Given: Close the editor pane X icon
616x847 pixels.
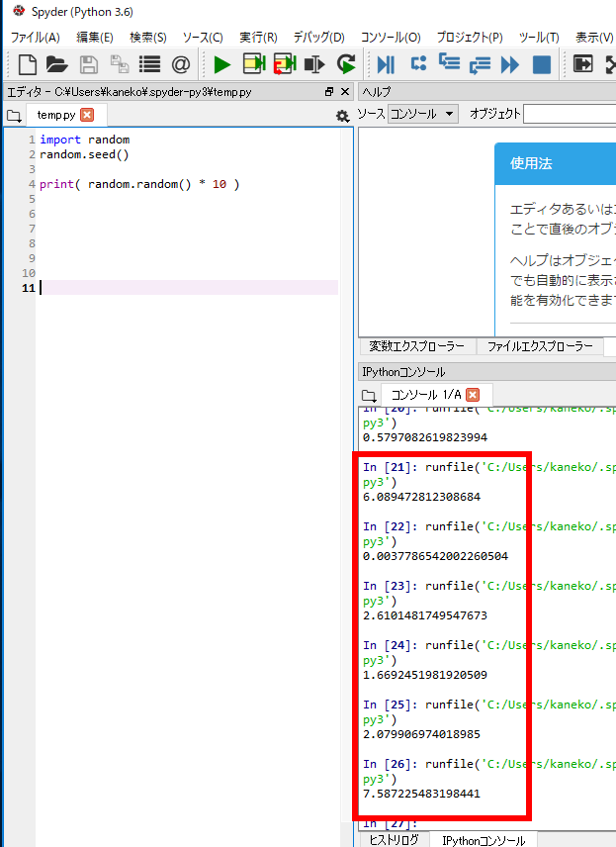Looking at the screenshot, I should tap(345, 92).
